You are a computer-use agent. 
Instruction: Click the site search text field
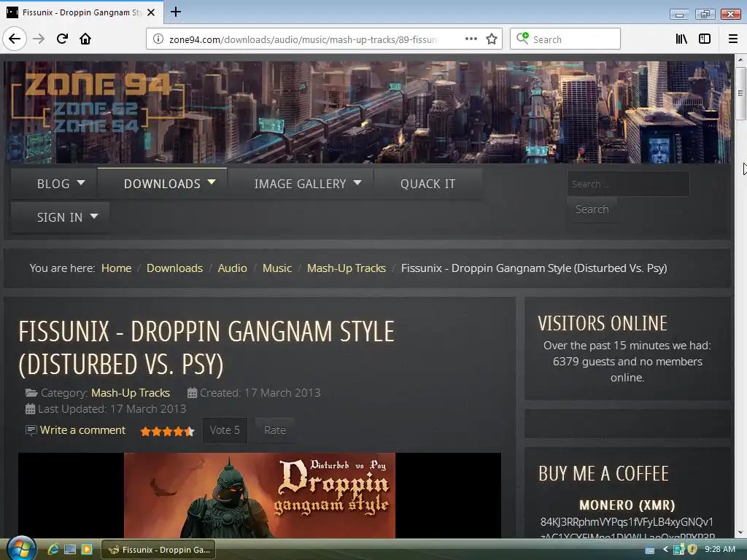pos(628,184)
